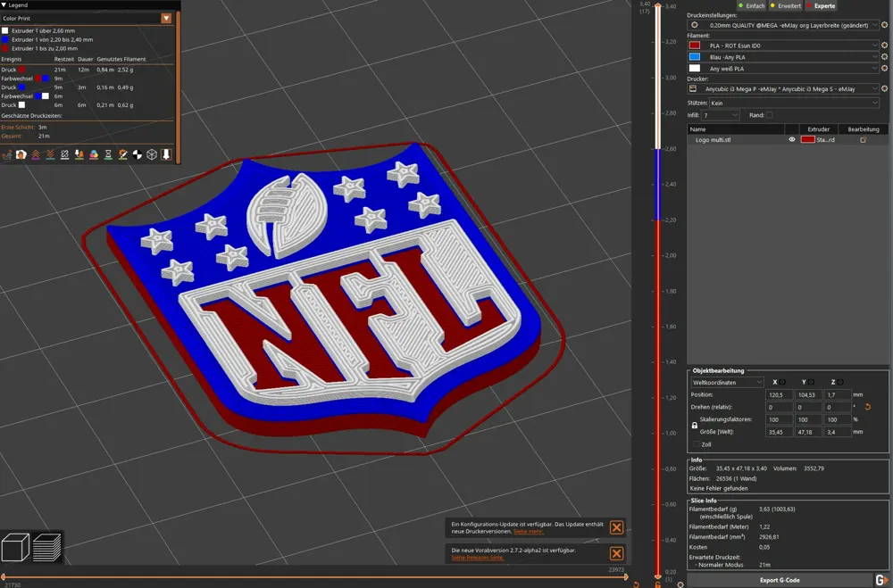The image size is (893, 588).
Task: Click the red color swatch beside PLA-ROT filament
Action: [694, 46]
